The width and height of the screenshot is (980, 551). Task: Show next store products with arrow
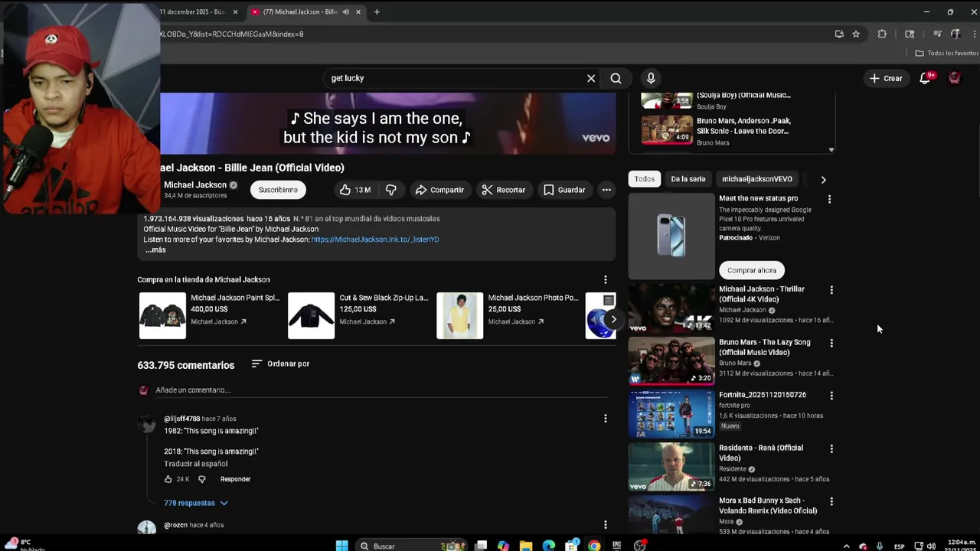coord(613,319)
